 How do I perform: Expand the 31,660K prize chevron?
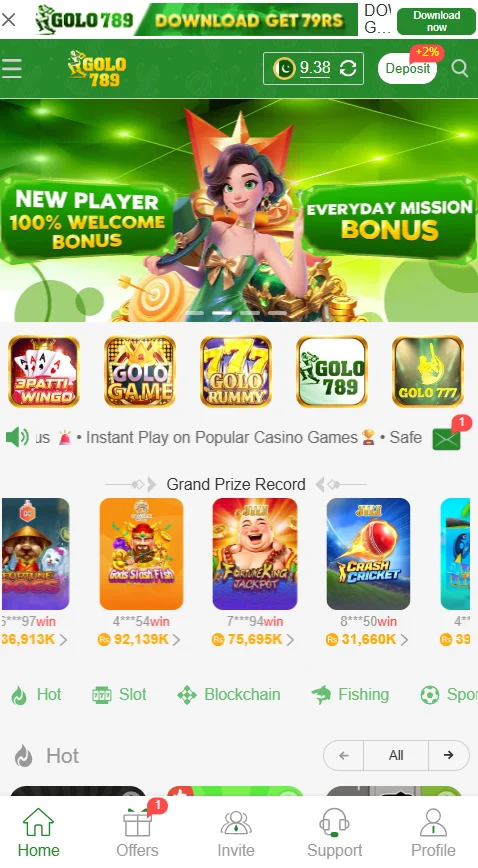[x=404, y=640]
